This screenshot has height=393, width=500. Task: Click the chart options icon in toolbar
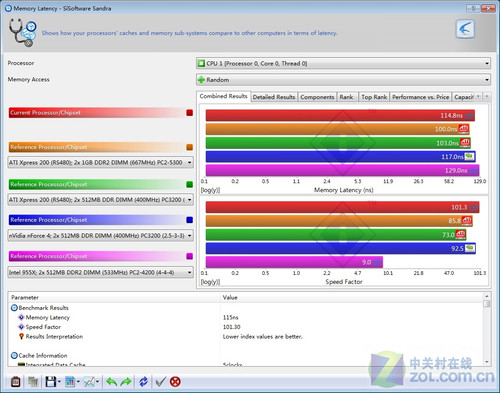point(89,382)
